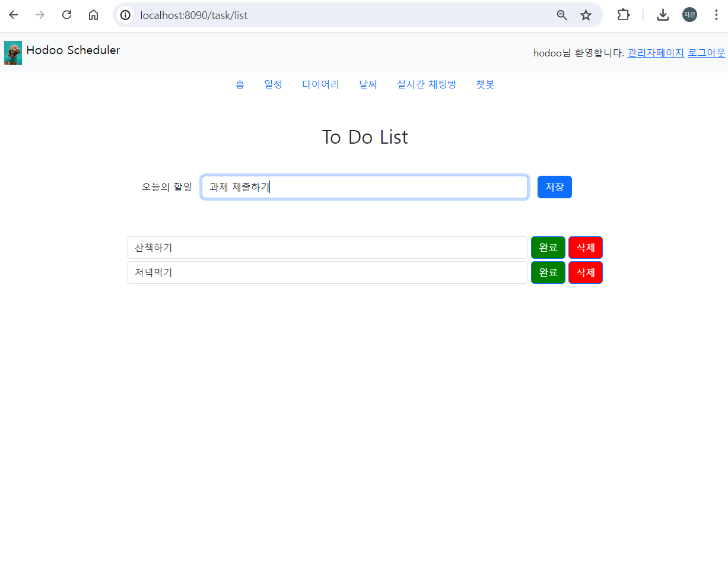Reload the page with refresh icon
The width and height of the screenshot is (728, 564).
[66, 15]
